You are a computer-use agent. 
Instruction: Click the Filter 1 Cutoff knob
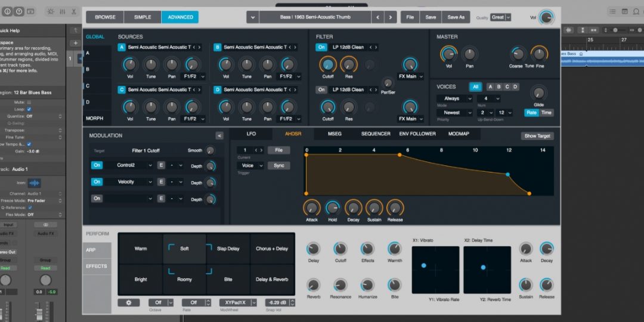pos(328,64)
